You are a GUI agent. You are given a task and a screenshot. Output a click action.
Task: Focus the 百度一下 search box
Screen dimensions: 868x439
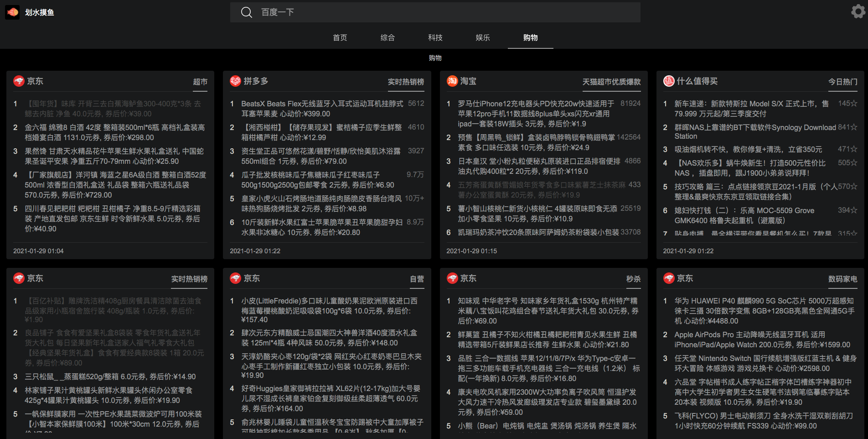[435, 12]
